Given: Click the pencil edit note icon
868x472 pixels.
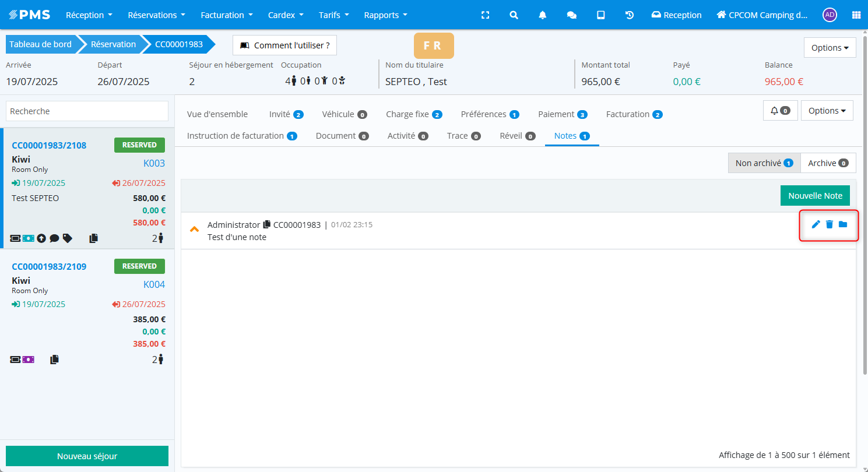Looking at the screenshot, I should click(x=816, y=224).
